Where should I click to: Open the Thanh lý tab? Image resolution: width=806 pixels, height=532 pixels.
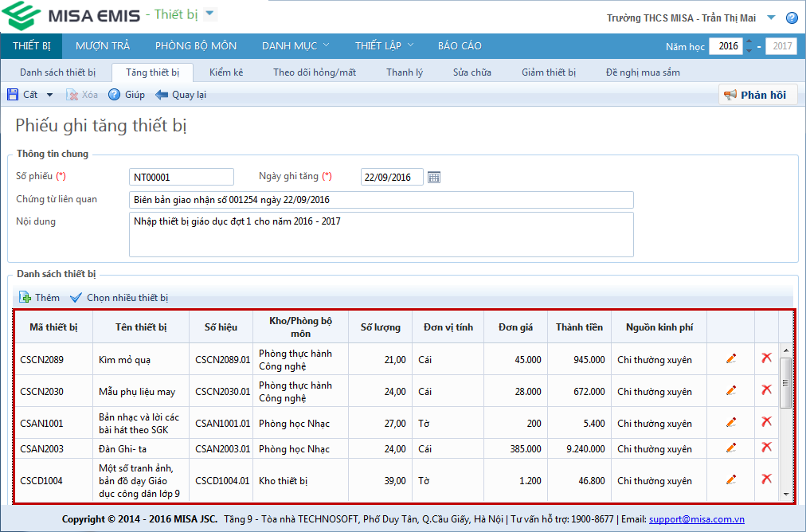click(x=405, y=72)
